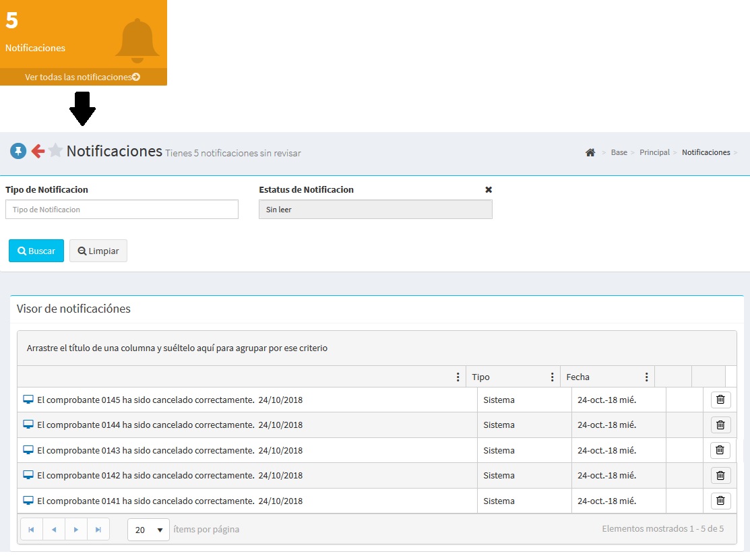Screen dimensions: 750x560
Task: Click the Tipo de Notificacion input field
Action: (122, 210)
